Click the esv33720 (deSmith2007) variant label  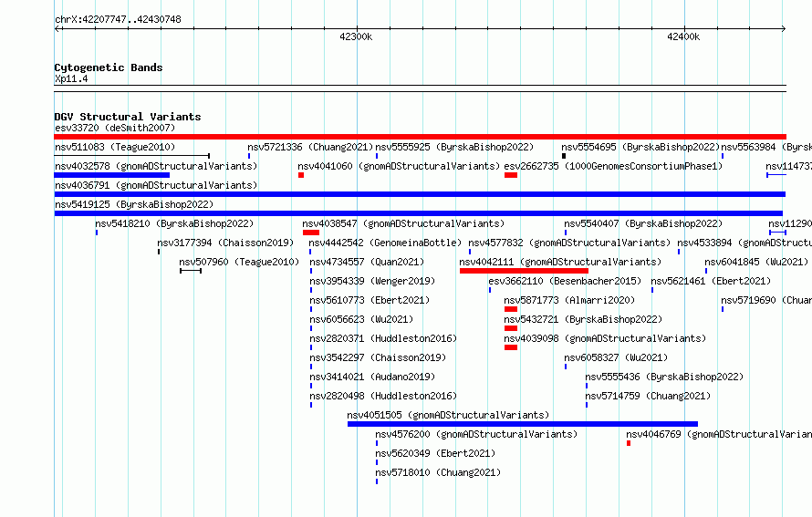click(x=115, y=128)
